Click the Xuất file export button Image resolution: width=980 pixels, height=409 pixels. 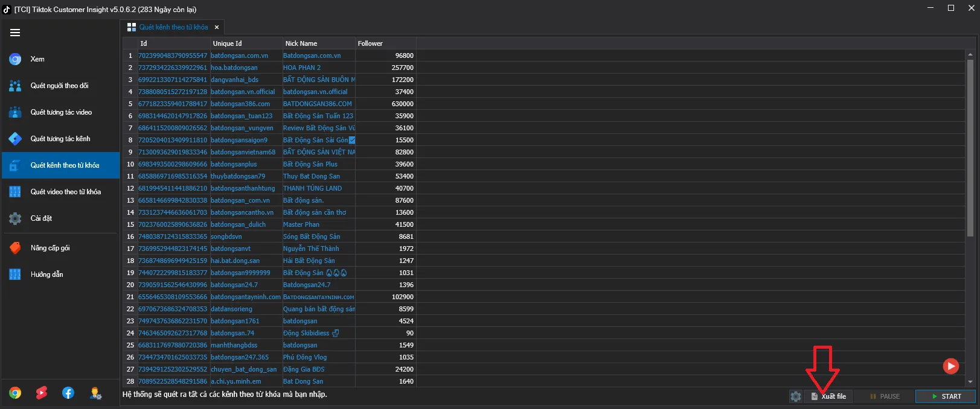[828, 396]
